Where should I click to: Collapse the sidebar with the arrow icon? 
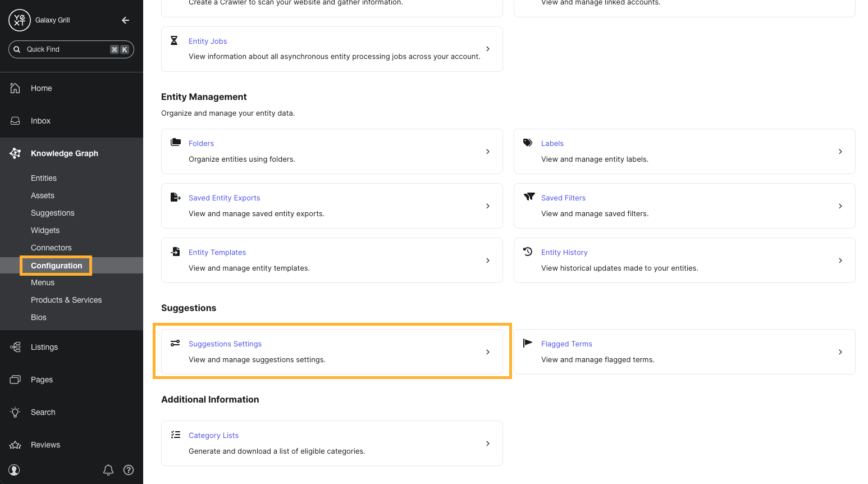[x=125, y=20]
